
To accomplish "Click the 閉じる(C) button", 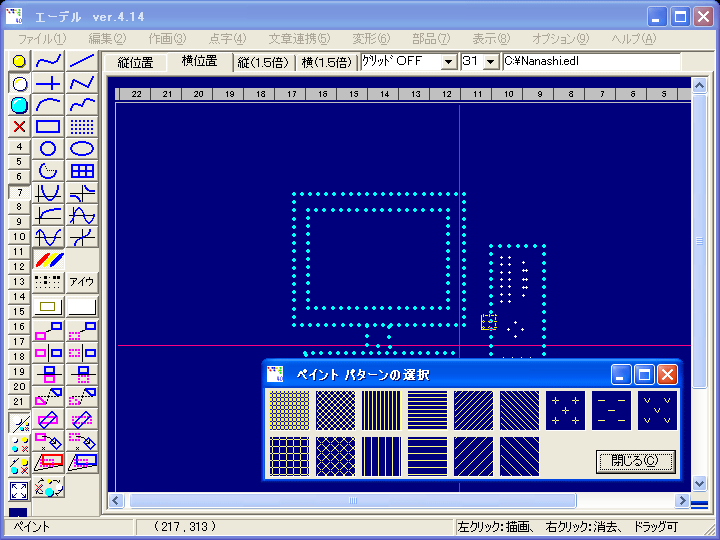I will (x=635, y=461).
